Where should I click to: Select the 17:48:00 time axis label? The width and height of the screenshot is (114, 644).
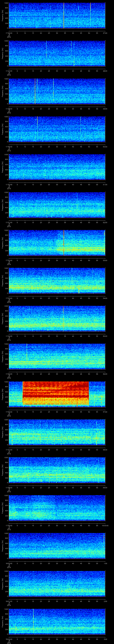(x=9, y=109)
